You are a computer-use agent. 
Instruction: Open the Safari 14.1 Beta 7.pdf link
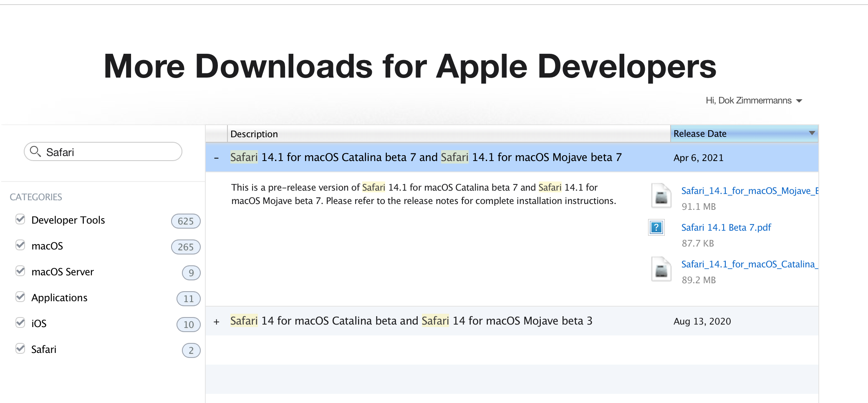(x=726, y=227)
